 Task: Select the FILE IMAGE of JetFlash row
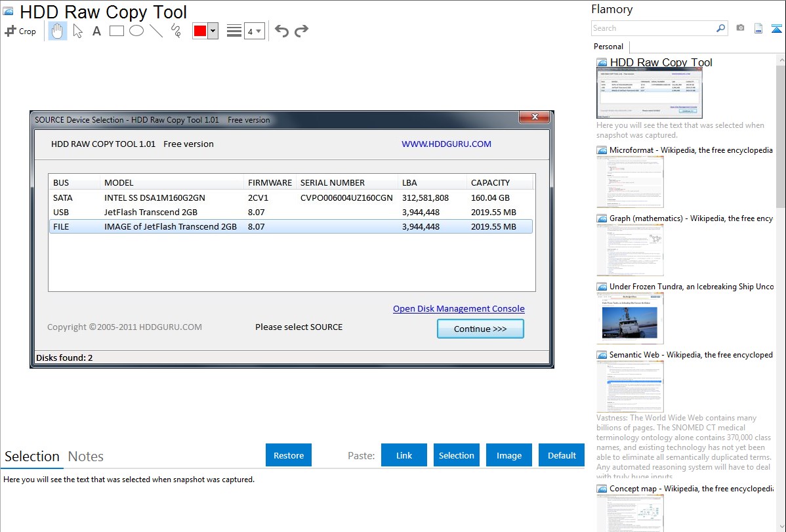point(291,226)
